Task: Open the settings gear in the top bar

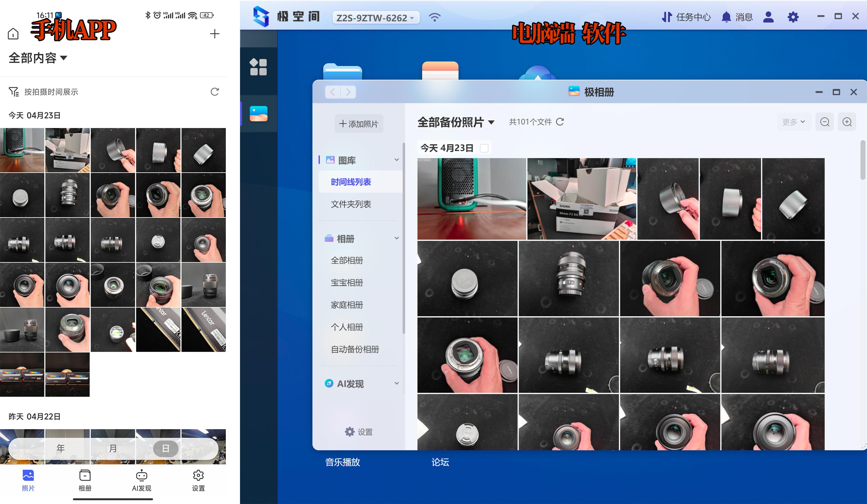Action: [x=793, y=16]
